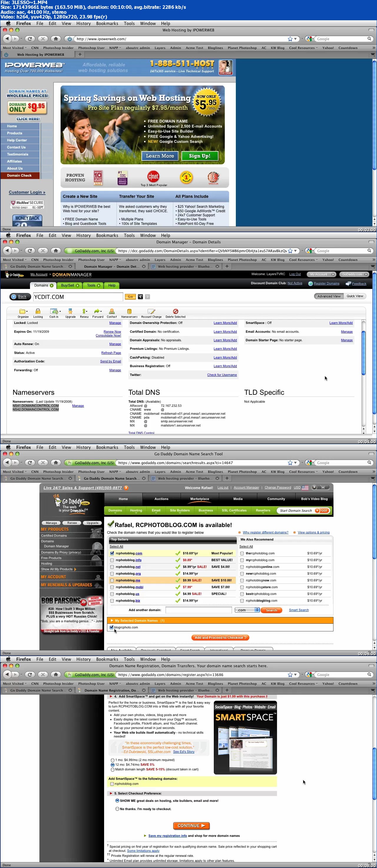This screenshot has height=868, width=377.
Task: Collapse 5. Select Checkout Preference section
Action: tap(111, 793)
